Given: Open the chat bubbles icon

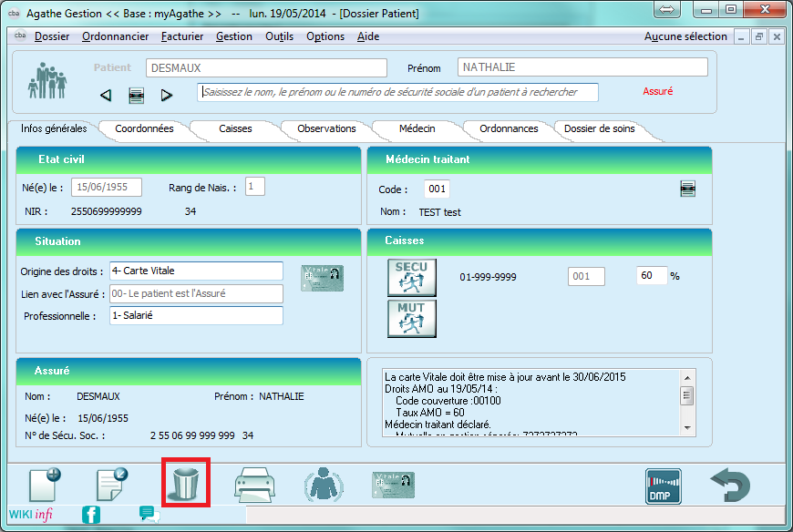Looking at the screenshot, I should (149, 515).
